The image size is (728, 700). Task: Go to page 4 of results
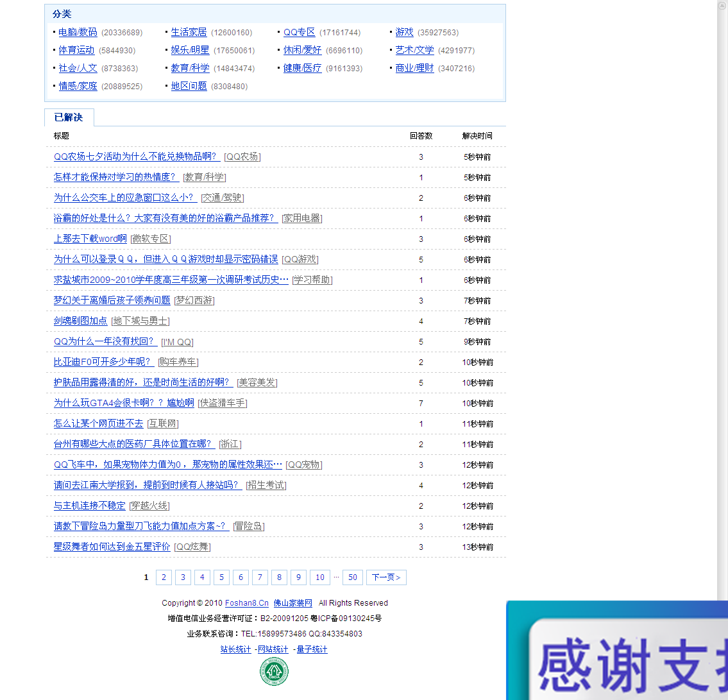[203, 577]
